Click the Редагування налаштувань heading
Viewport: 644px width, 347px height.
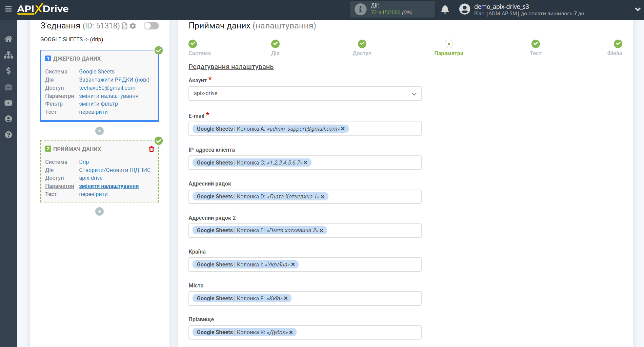tap(231, 67)
